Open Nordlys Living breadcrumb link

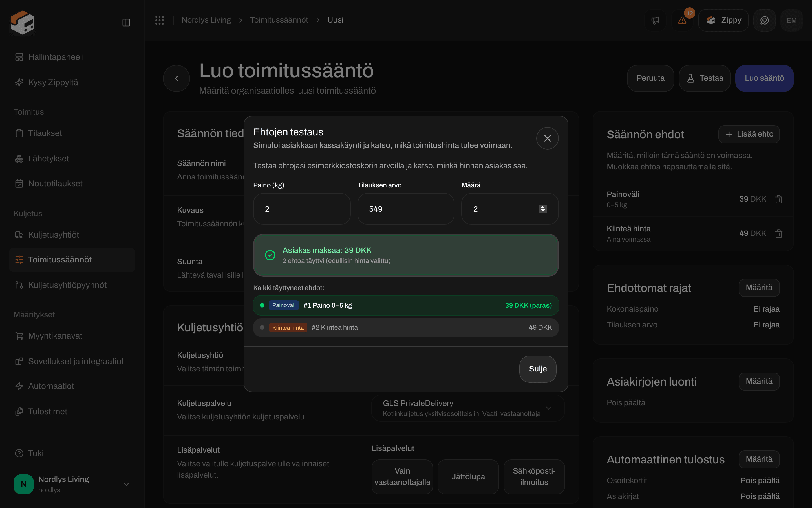point(206,20)
